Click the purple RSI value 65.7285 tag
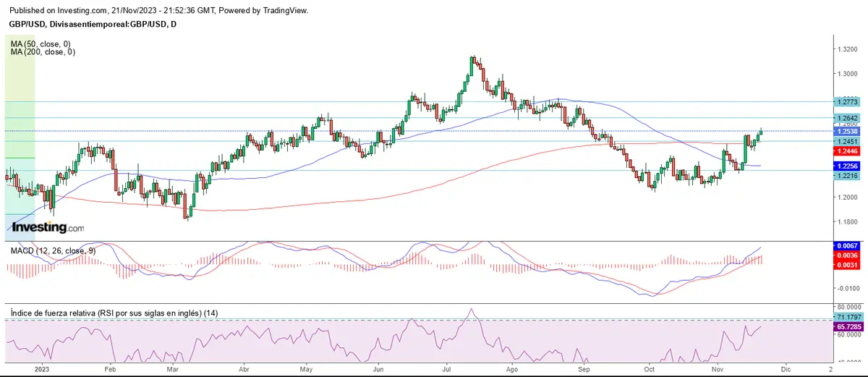 pyautogui.click(x=846, y=328)
